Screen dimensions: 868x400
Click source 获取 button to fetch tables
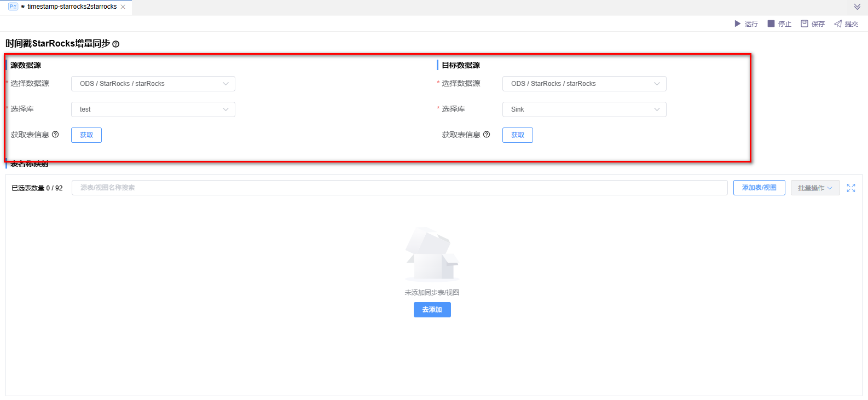(86, 135)
